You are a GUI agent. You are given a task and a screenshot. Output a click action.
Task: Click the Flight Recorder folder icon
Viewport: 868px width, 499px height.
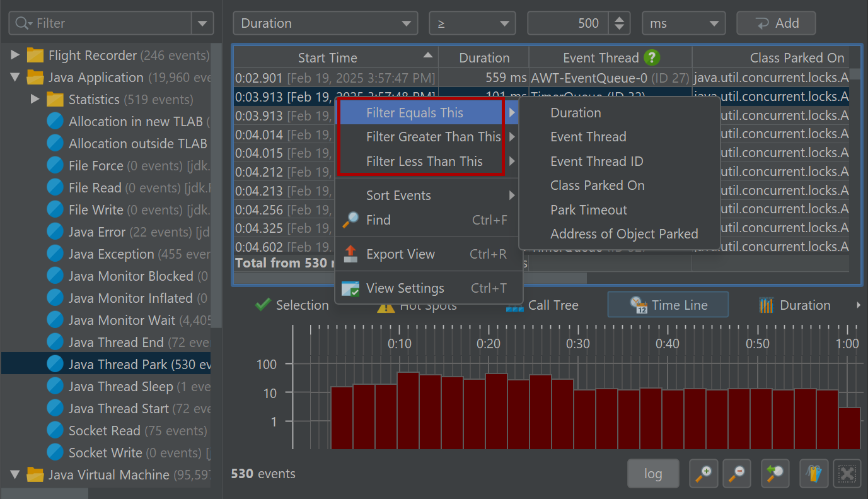[x=35, y=56]
